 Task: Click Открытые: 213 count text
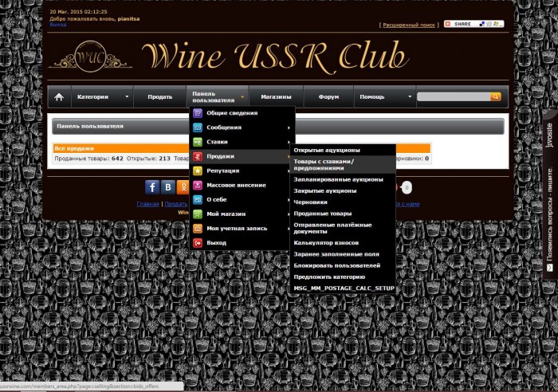[148, 159]
